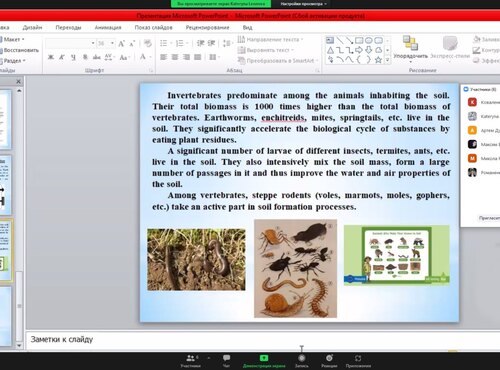Open Экспресс-стили quick styles
500x370 pixels.
[450, 49]
